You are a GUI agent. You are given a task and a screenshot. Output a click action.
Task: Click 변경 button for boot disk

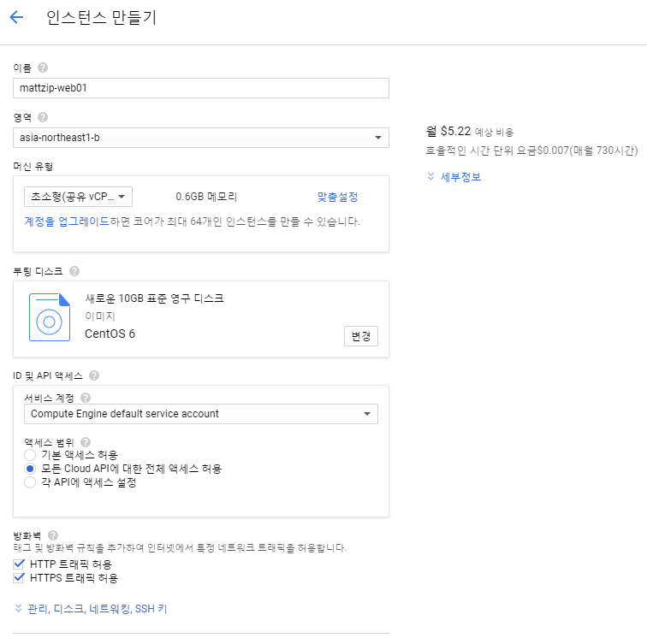pos(361,336)
